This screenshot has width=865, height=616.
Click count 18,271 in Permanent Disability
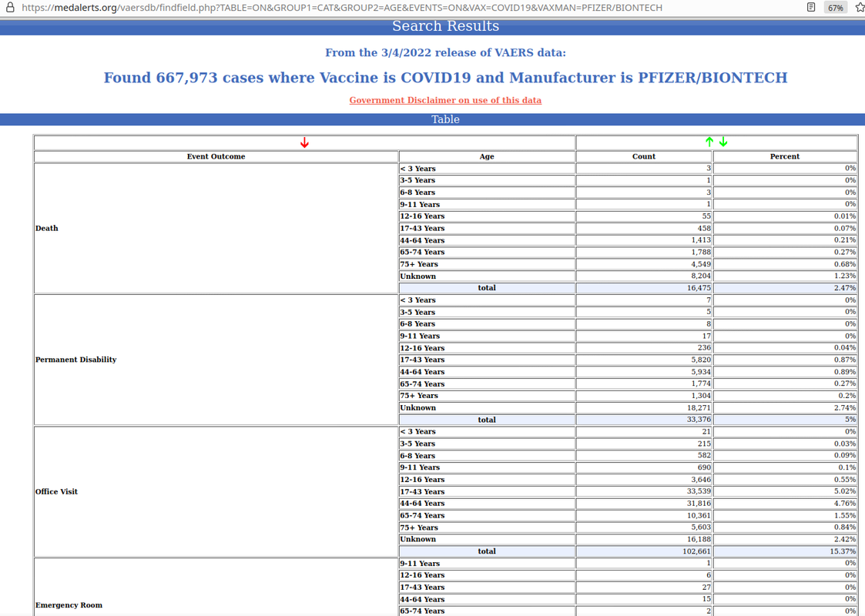click(x=644, y=407)
